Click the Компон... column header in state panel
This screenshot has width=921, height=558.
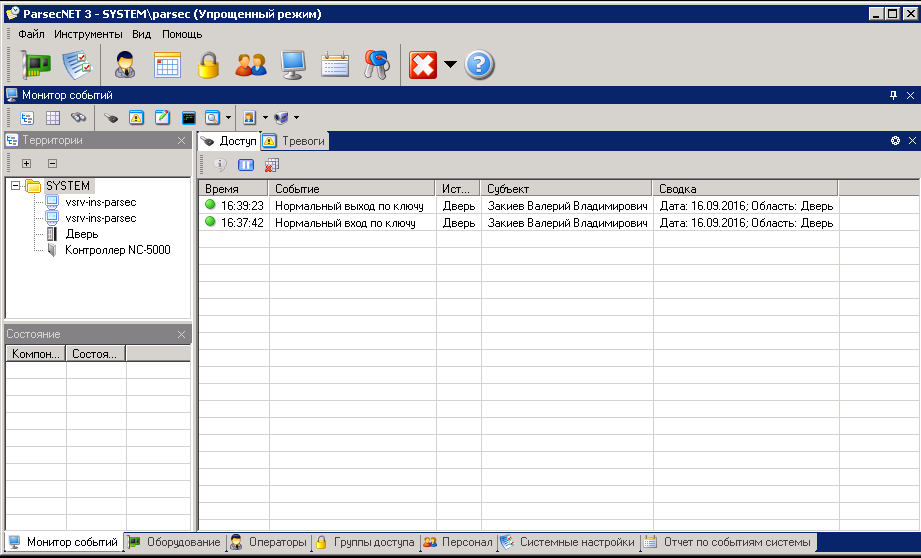36,354
